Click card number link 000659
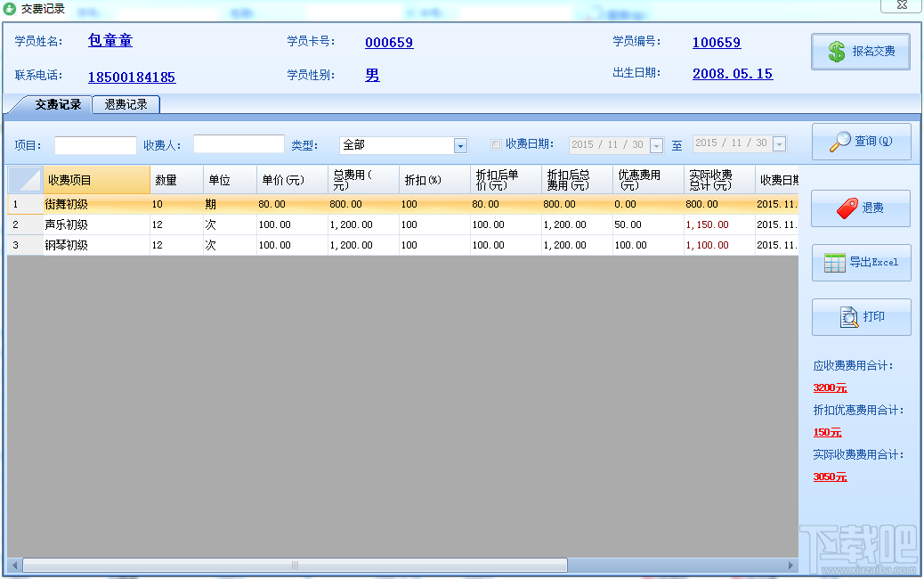Image resolution: width=924 pixels, height=579 pixels. [x=389, y=43]
